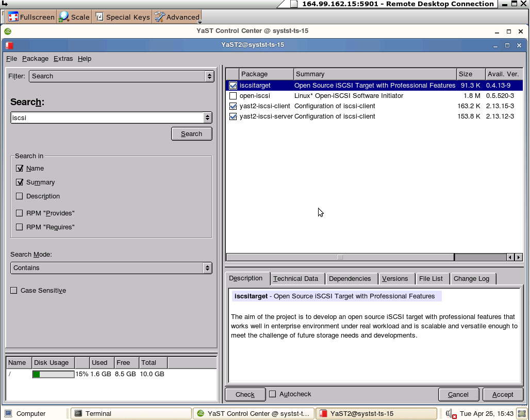Switch to Terminal in the taskbar
Screen dimensions: 530x420
click(131, 414)
